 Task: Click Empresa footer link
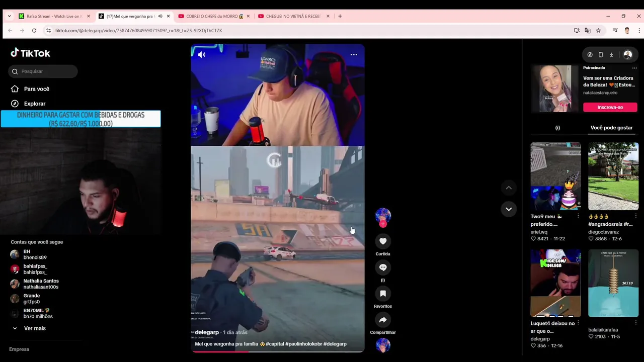pyautogui.click(x=19, y=349)
